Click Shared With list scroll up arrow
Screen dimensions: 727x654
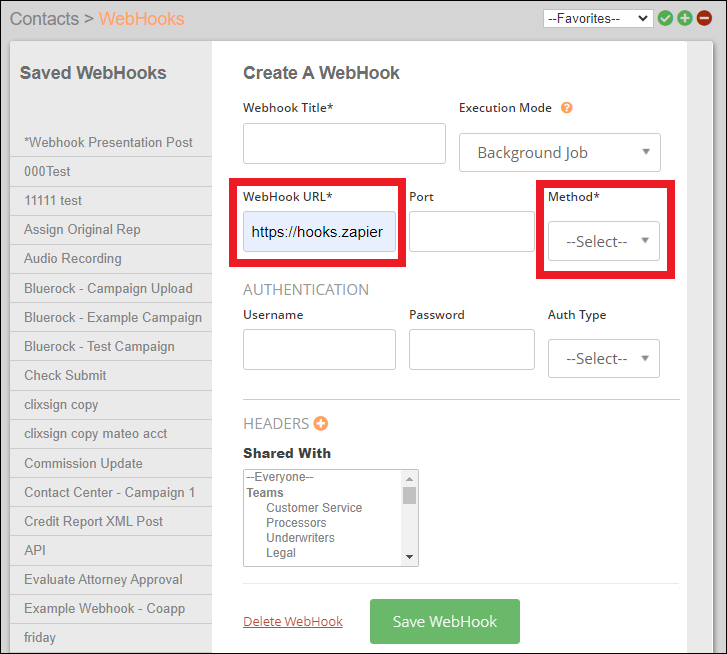click(x=409, y=478)
